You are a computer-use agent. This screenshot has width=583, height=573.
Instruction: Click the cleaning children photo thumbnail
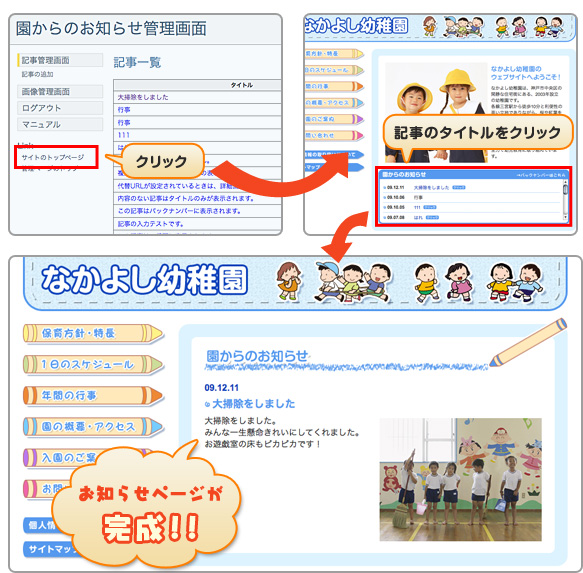[x=460, y=479]
